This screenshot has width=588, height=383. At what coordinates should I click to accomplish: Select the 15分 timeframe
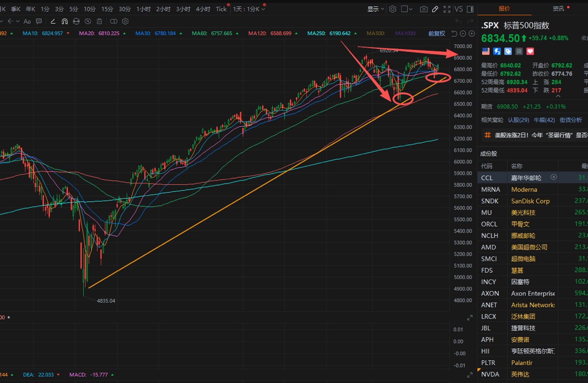[107, 9]
